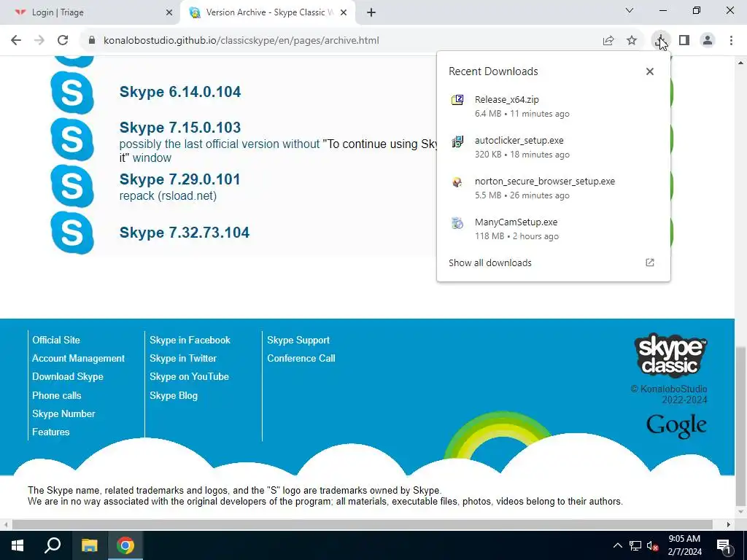
Task: Toggle the downloads toolbar icon
Action: pyautogui.click(x=661, y=41)
